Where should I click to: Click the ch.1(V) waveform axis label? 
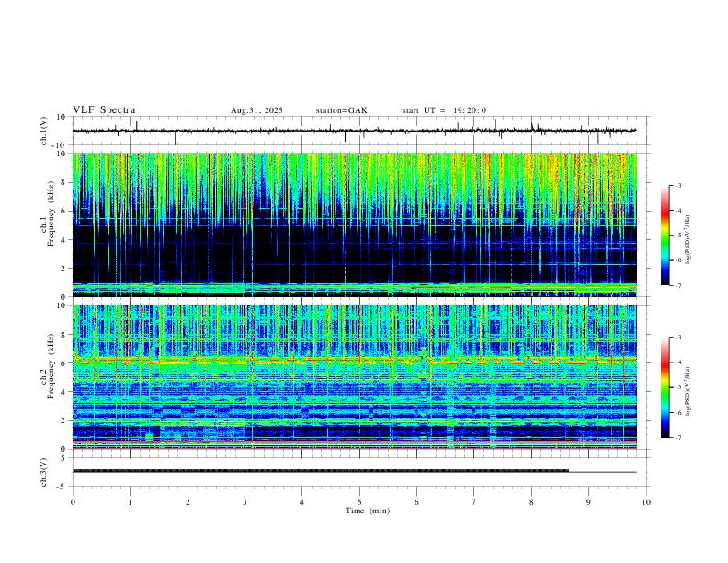click(44, 131)
